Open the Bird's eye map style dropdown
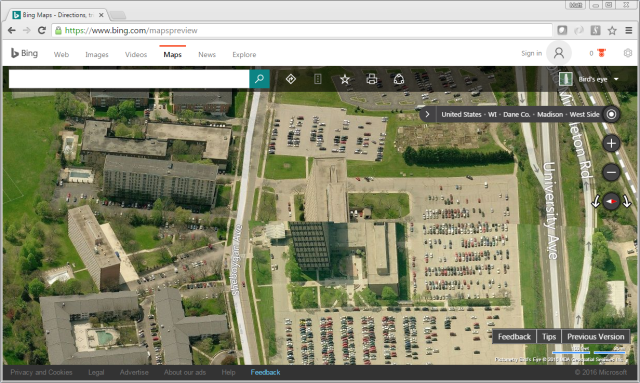Screen dimensions: 640x383 click(590, 79)
